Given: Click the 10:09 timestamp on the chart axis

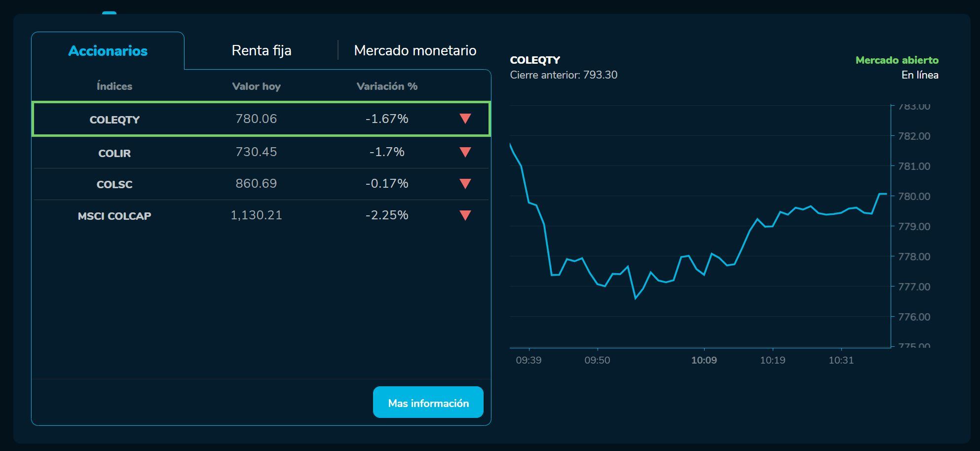Looking at the screenshot, I should click(x=705, y=360).
